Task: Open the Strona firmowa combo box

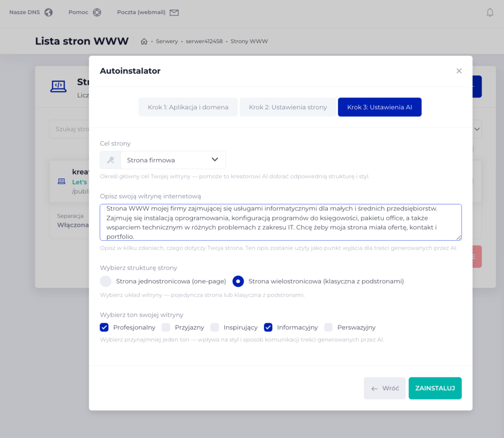Action: pyautogui.click(x=167, y=160)
